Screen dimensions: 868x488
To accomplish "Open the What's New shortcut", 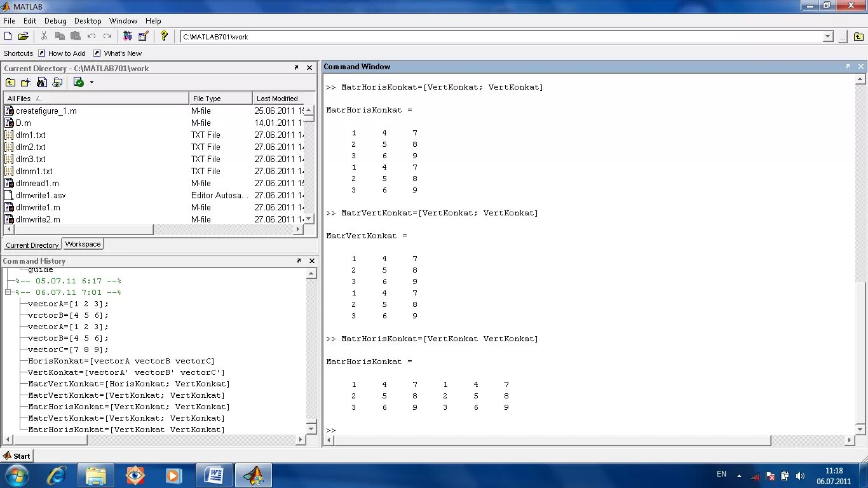I will pyautogui.click(x=118, y=53).
